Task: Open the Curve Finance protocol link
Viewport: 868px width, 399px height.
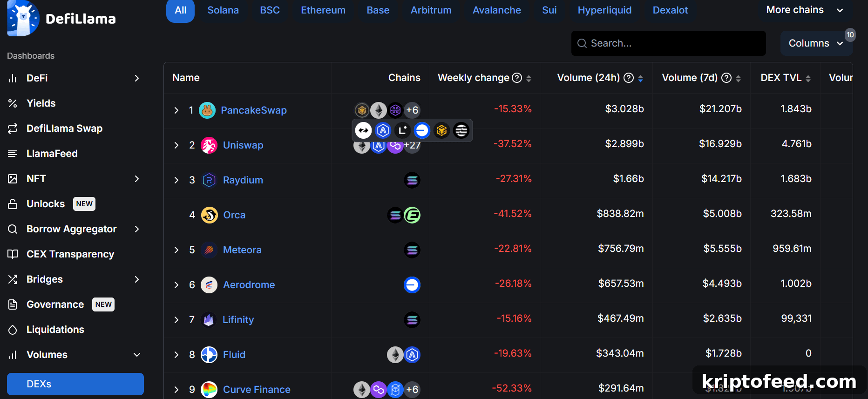Action: click(x=257, y=390)
